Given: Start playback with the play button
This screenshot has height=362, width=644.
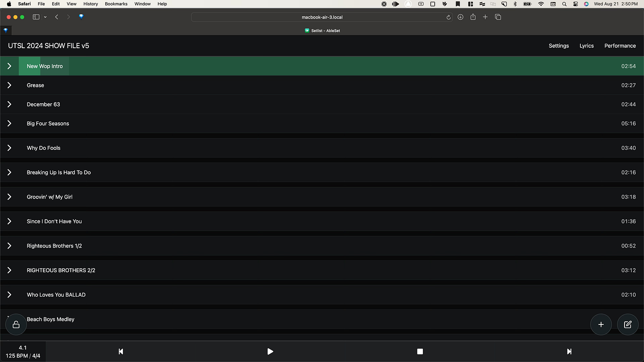Looking at the screenshot, I should click(x=270, y=351).
